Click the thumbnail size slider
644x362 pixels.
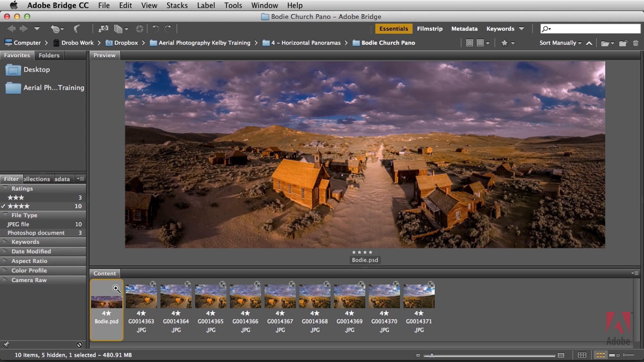coord(432,355)
